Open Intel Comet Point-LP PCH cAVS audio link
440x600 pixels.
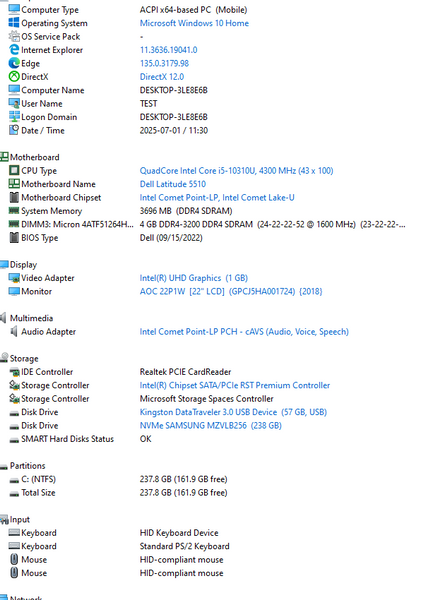(x=244, y=331)
